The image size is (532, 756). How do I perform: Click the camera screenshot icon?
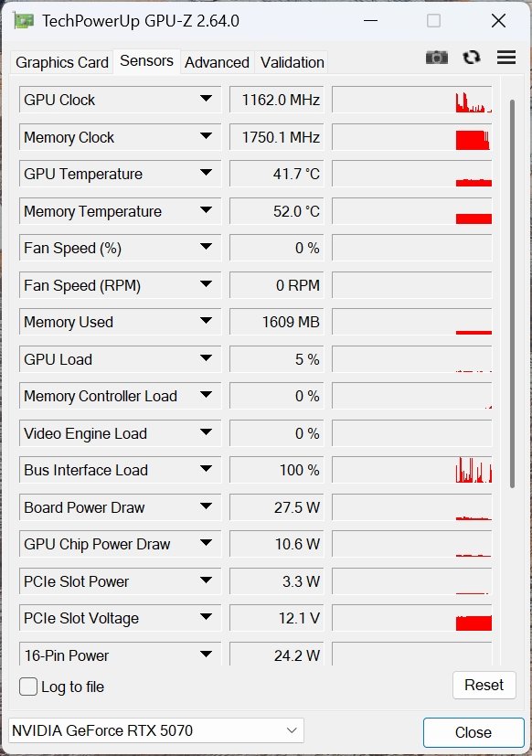click(437, 58)
